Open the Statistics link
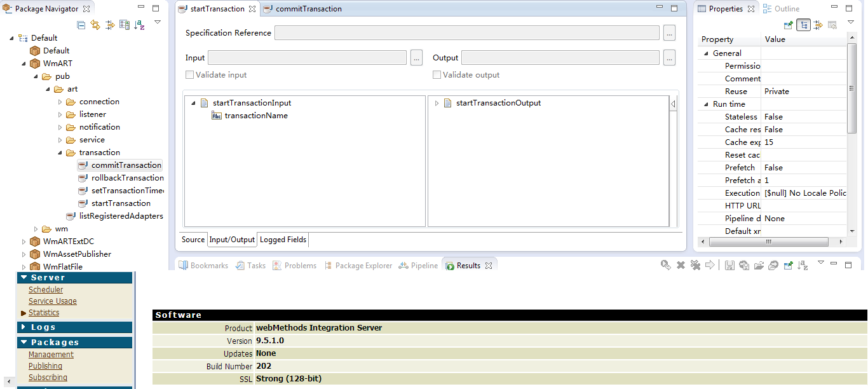Viewport: 868px width, 389px height. coord(44,313)
